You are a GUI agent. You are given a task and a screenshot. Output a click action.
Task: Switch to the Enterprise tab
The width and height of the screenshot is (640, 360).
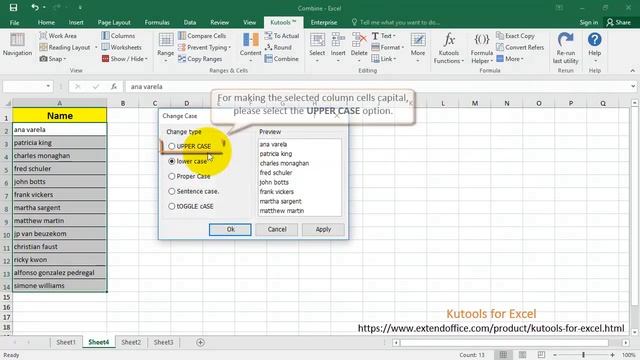(324, 22)
